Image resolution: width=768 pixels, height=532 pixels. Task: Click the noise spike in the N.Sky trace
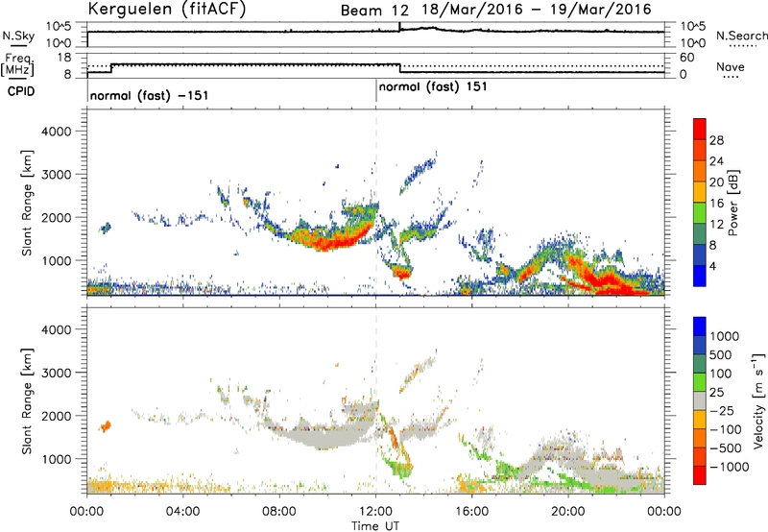pyautogui.click(x=399, y=27)
